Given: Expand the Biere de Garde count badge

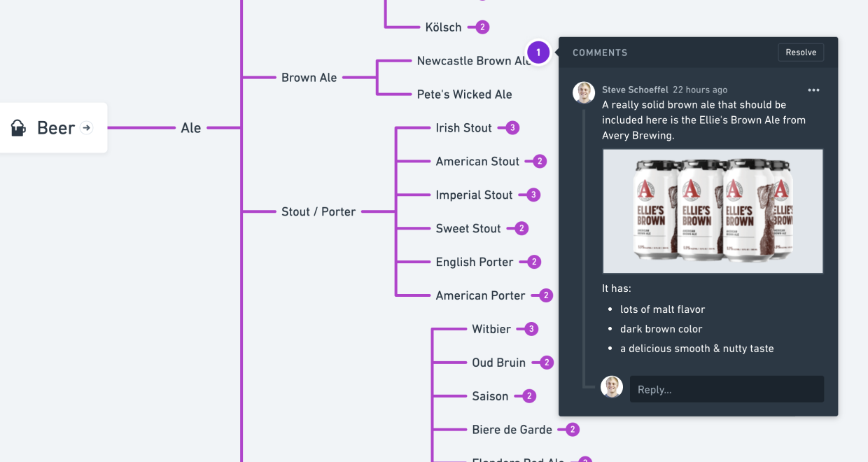Looking at the screenshot, I should tap(573, 430).
